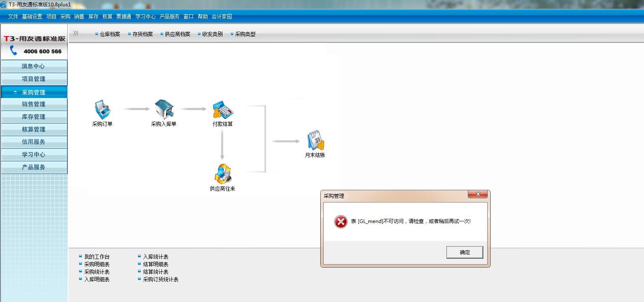Select 项目管理 in the sidebar

(34, 79)
